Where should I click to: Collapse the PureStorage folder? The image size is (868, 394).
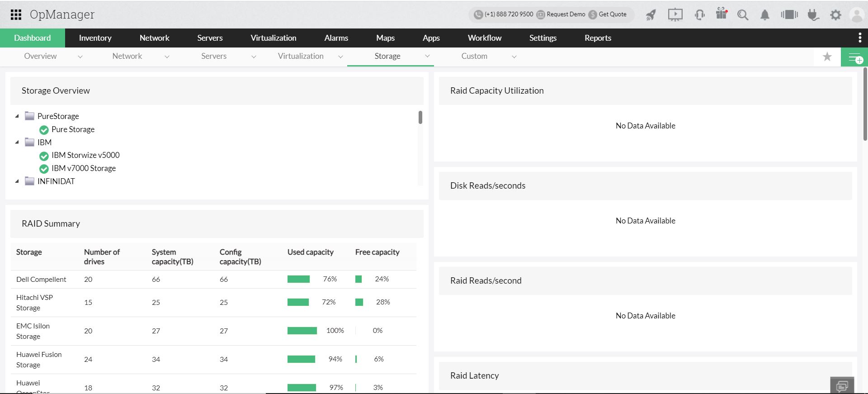coord(17,116)
